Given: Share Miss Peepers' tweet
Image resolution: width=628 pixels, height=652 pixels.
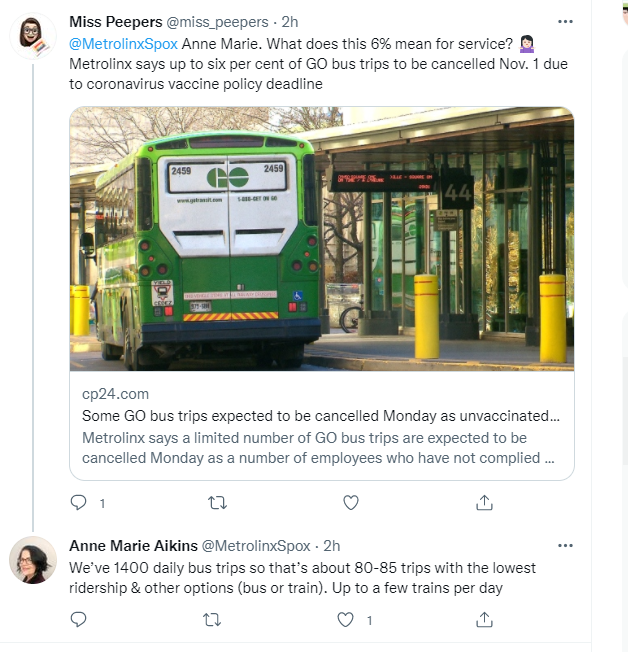Looking at the screenshot, I should tap(484, 502).
